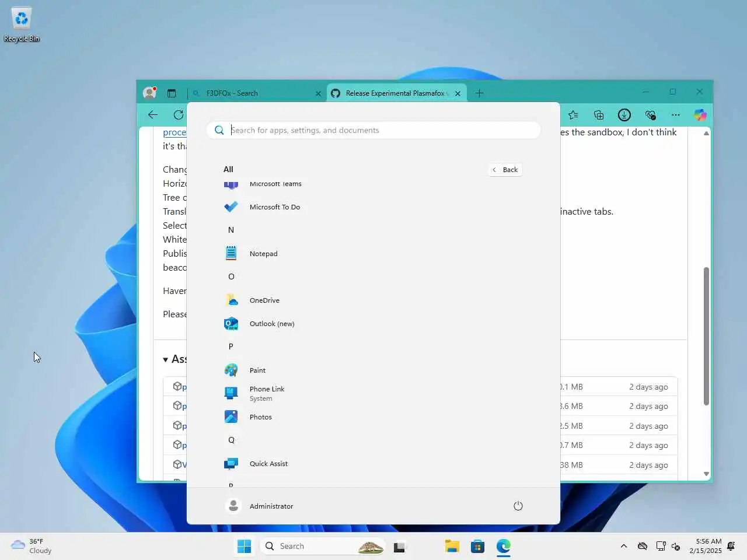This screenshot has width=747, height=560.
Task: Open the Administrator account menu
Action: click(260, 506)
